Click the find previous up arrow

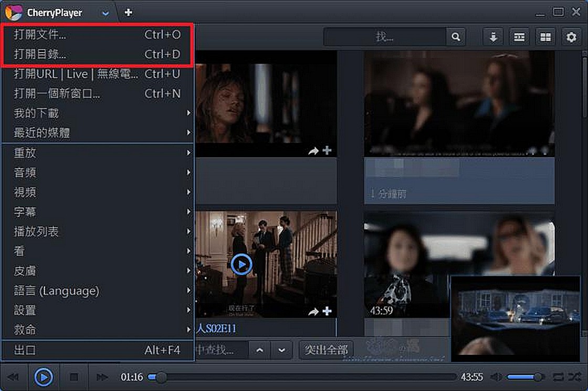point(259,350)
